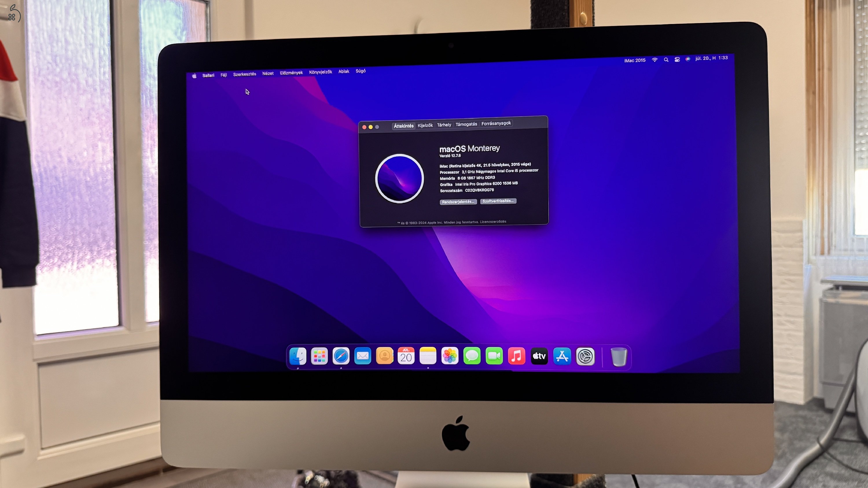Image resolution: width=868 pixels, height=488 pixels.
Task: Click the Szoftverfrissítés... button
Action: pos(498,201)
